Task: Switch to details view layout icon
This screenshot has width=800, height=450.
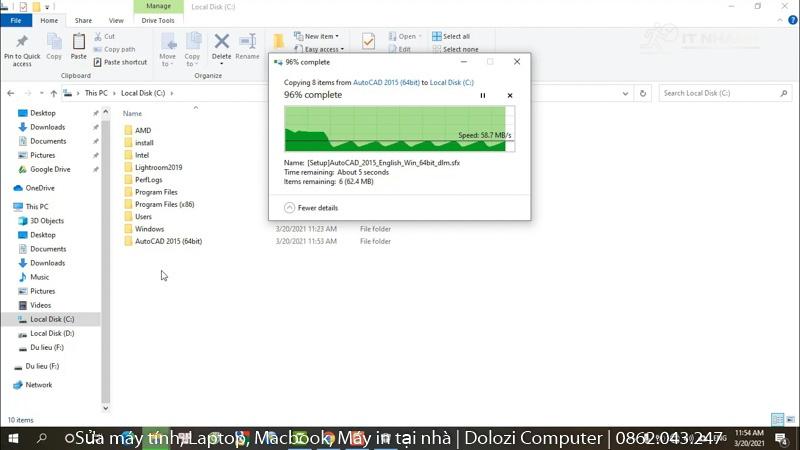Action: click(x=777, y=419)
